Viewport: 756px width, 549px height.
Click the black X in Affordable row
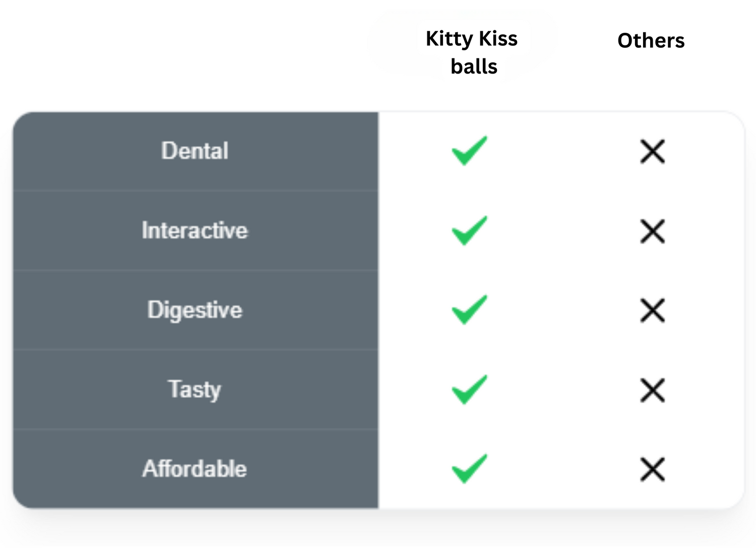tap(652, 469)
